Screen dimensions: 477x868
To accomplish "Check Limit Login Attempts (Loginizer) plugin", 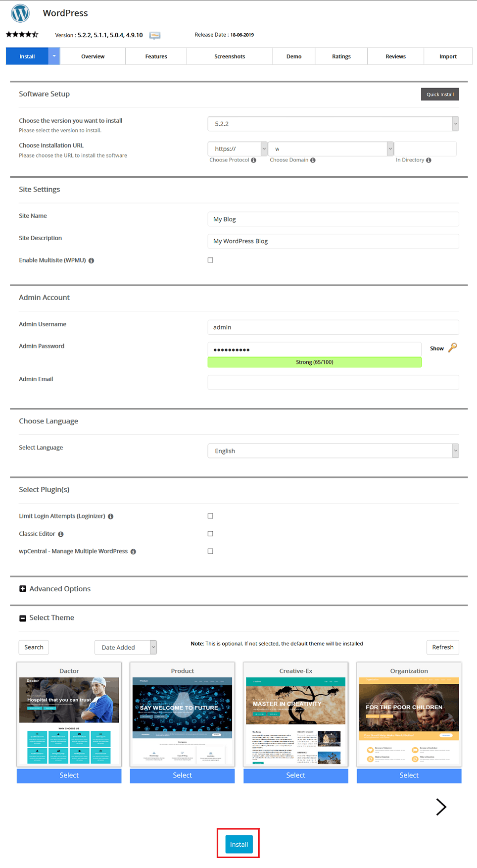I will click(210, 516).
